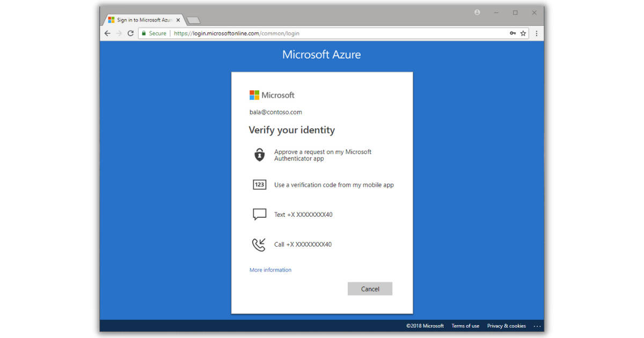Bookmark this page with the star icon
Screen dimensions: 644x338
(x=523, y=33)
